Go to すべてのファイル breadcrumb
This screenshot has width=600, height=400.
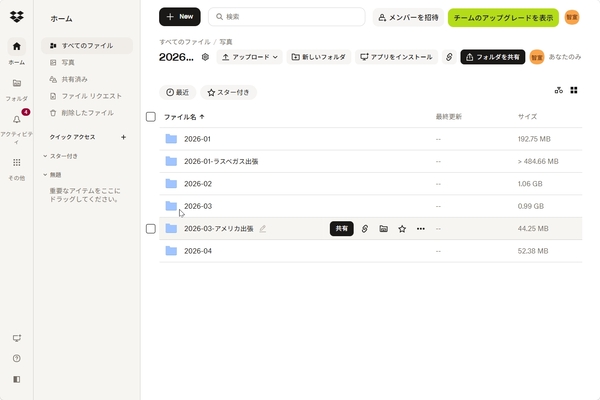pos(185,42)
